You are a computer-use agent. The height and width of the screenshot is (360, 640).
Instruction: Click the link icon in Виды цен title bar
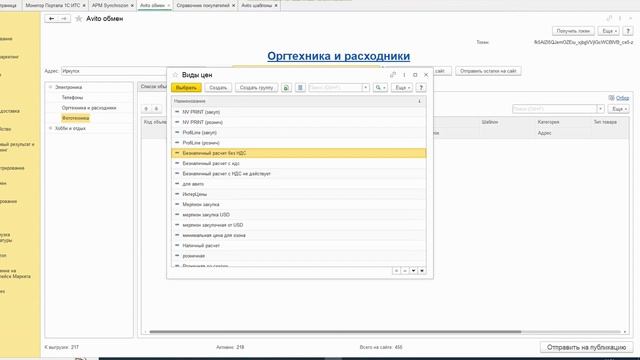393,75
